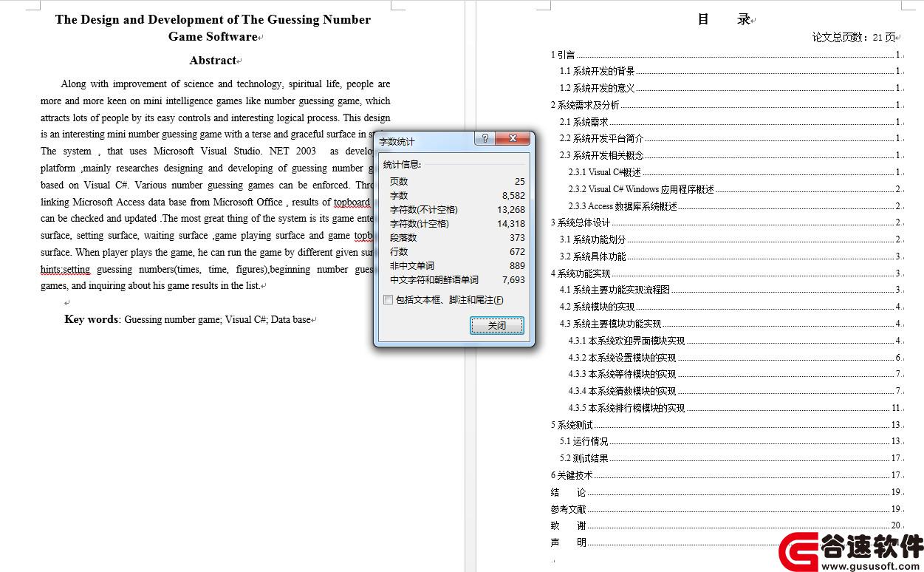This screenshot has height=572, width=924.
Task: Enable 包括文本框、脚注和尾注 checkbox
Action: [x=389, y=300]
